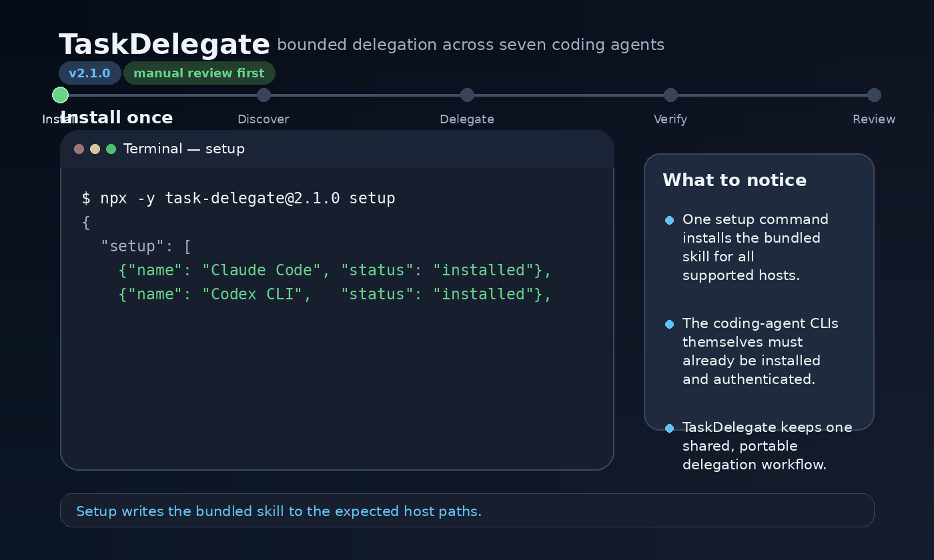
Task: Click the Discover step label
Action: 264,119
